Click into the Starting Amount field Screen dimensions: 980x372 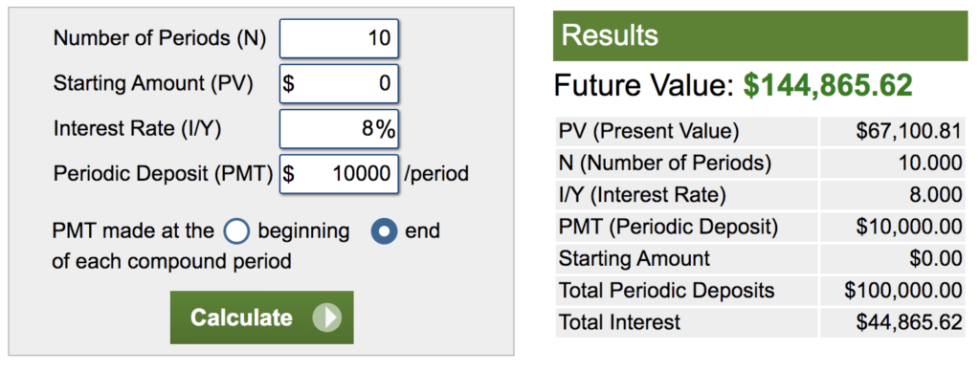(339, 83)
